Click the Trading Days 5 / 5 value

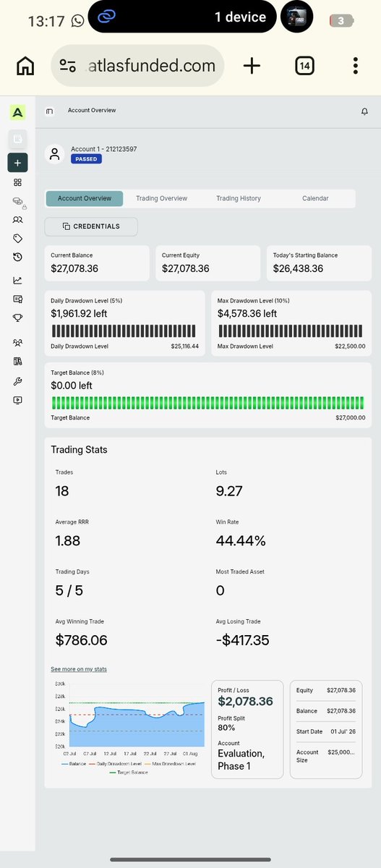tap(69, 591)
